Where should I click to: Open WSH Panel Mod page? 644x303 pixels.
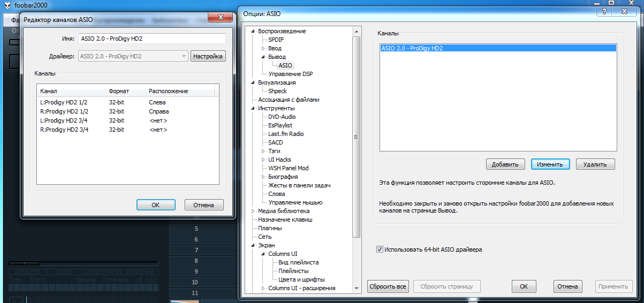click(x=289, y=168)
